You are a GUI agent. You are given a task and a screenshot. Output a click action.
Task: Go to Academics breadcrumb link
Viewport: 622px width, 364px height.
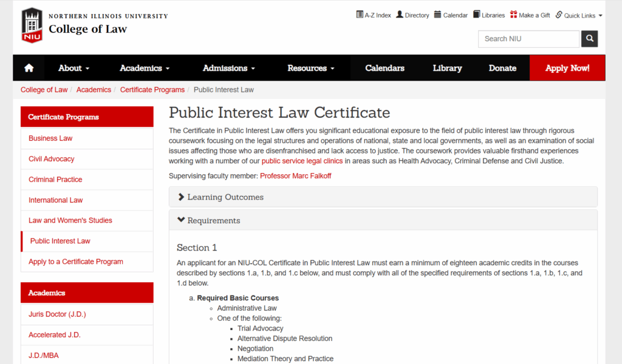point(94,90)
